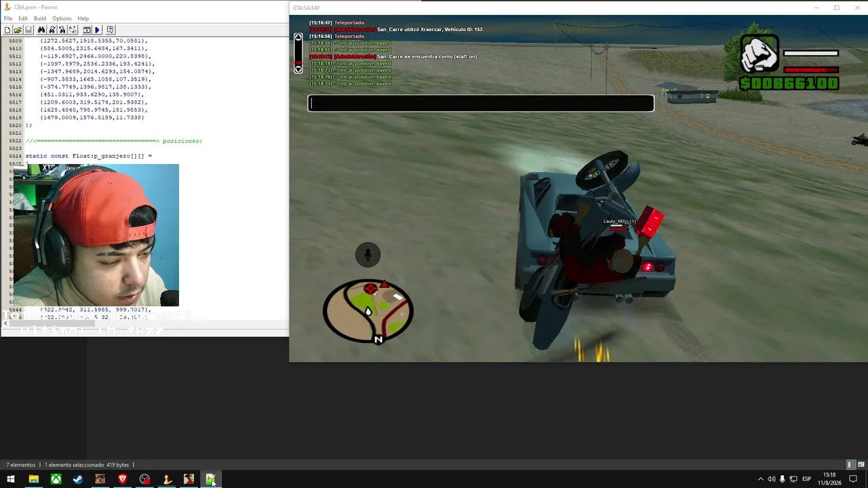Screen dimensions: 868x488
Task: Open the Build menu in Pawno
Action: pos(40,18)
